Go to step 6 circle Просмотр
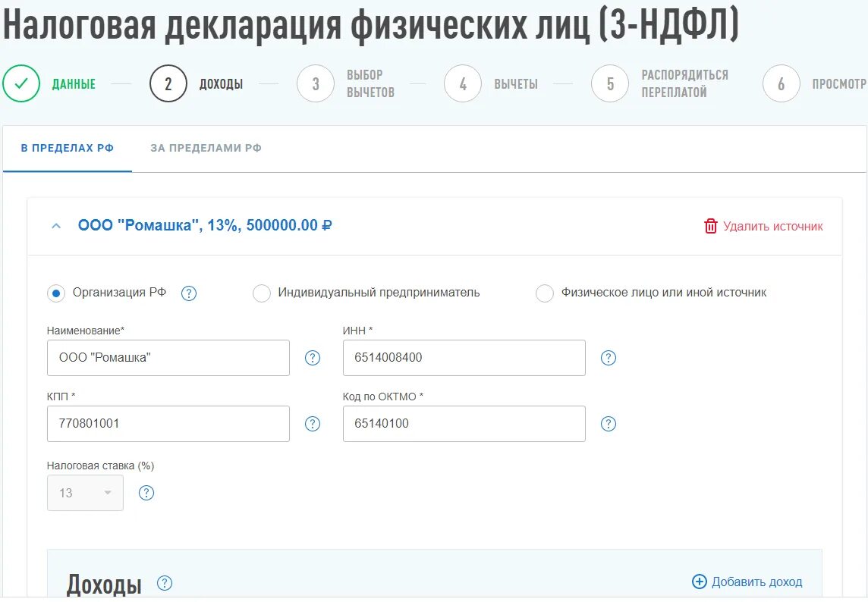Viewport: 868px width, 602px height. (781, 83)
